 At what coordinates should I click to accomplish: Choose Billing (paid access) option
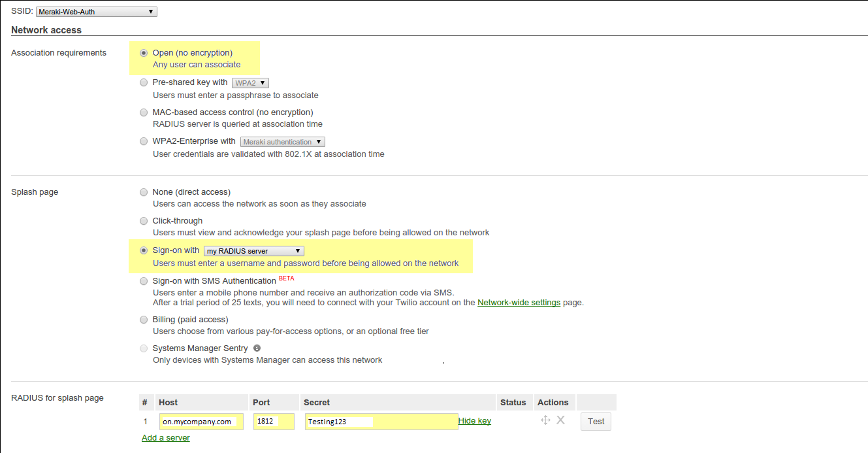coord(144,320)
